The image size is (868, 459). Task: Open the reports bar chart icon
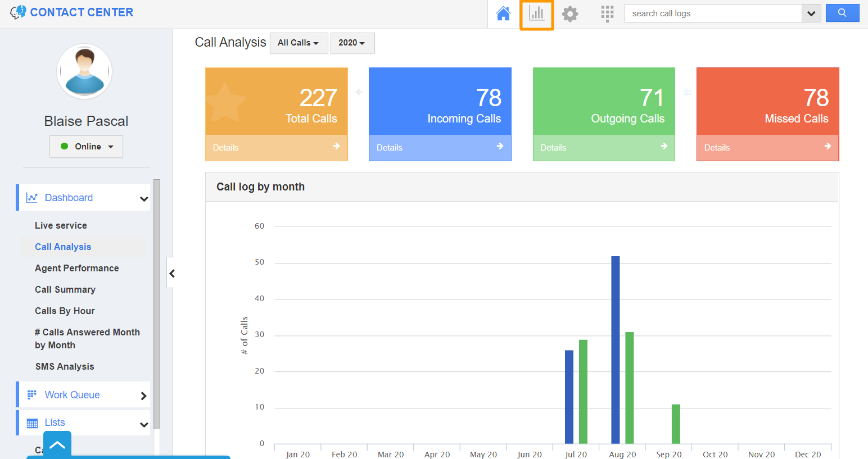[536, 13]
